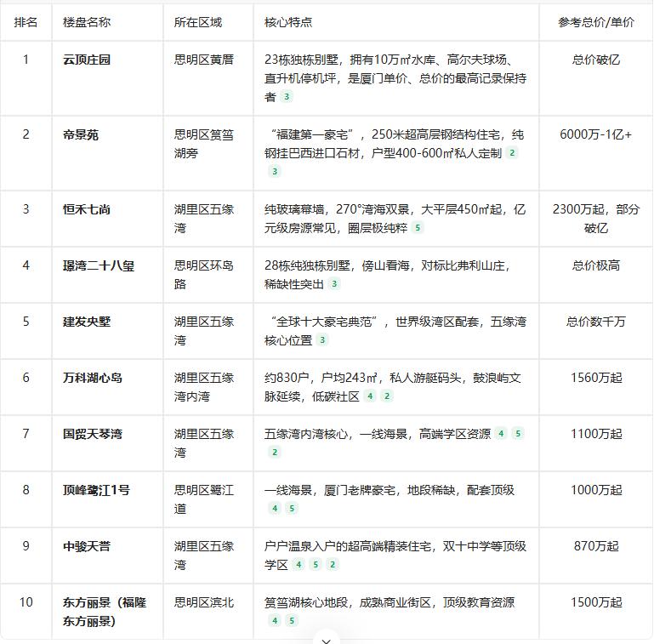Open citation 2 in the 帝景苑 row
Screen dimensions: 654x644
point(512,153)
